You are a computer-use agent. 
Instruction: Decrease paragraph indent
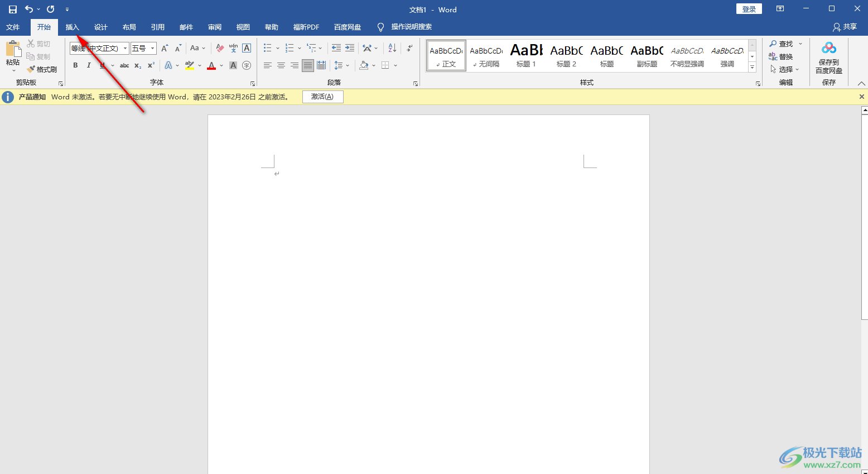pos(336,48)
